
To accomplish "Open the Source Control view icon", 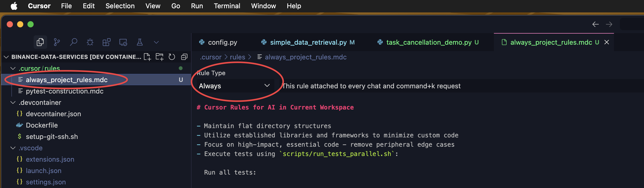I will (x=57, y=42).
